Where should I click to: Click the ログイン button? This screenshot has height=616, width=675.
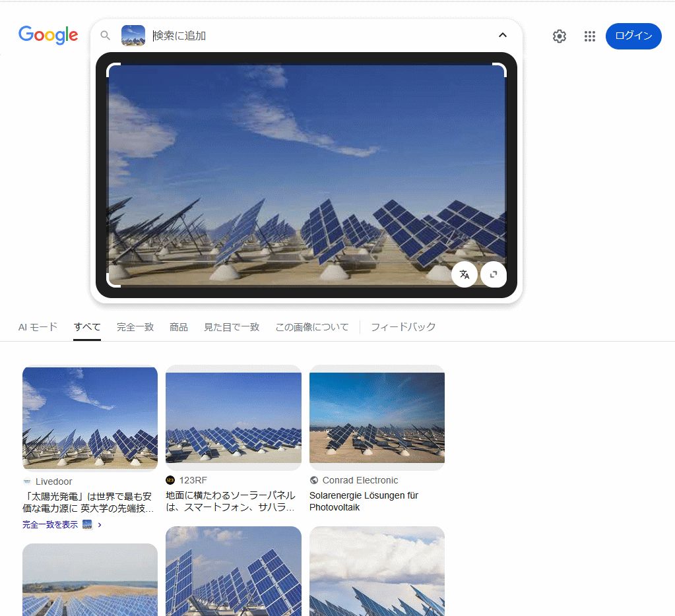click(633, 36)
